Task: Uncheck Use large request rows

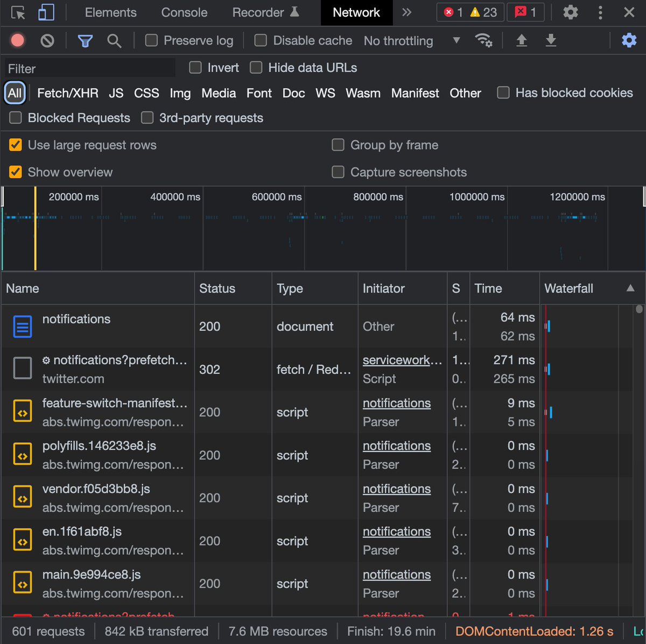Action: (16, 145)
